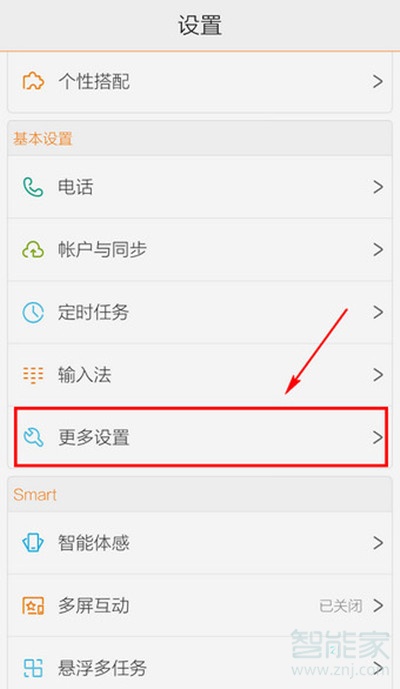Expand 电话 with its chevron arrow
400x689 pixels.
tap(378, 187)
